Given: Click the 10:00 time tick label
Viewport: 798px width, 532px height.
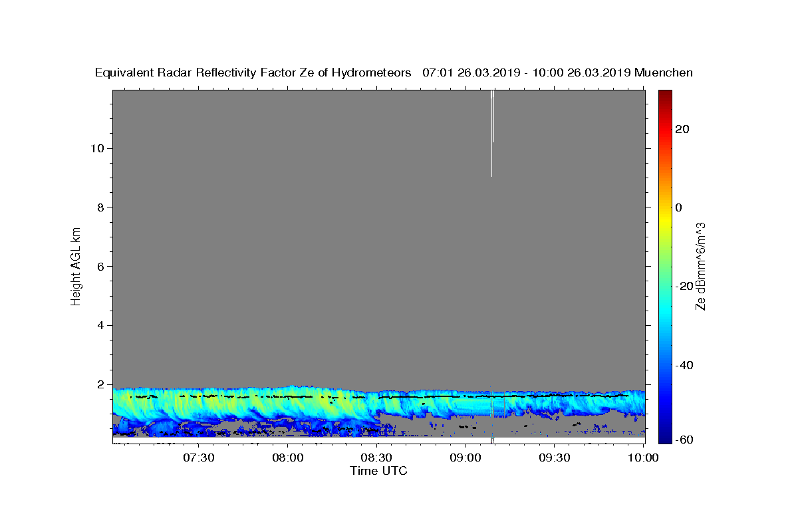Looking at the screenshot, I should pyautogui.click(x=643, y=458).
